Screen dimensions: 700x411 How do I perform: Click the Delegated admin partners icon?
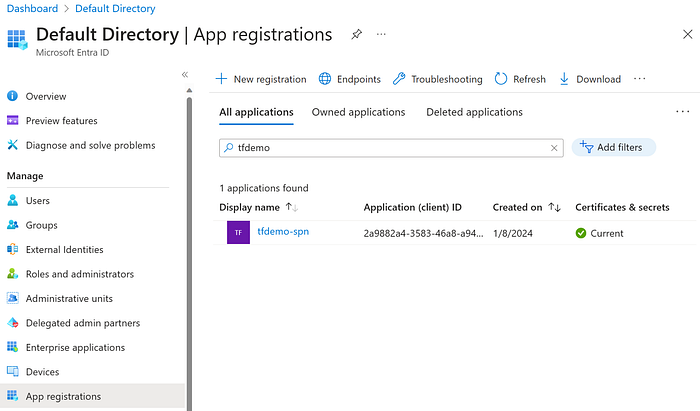(x=12, y=322)
